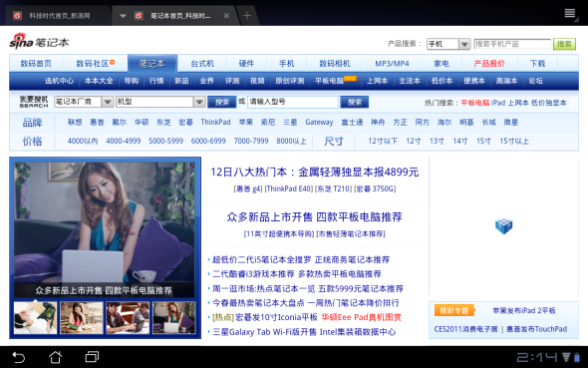Screen dimensions: 588x368
Task: Tap the Android home icon
Action: pyautogui.click(x=56, y=357)
